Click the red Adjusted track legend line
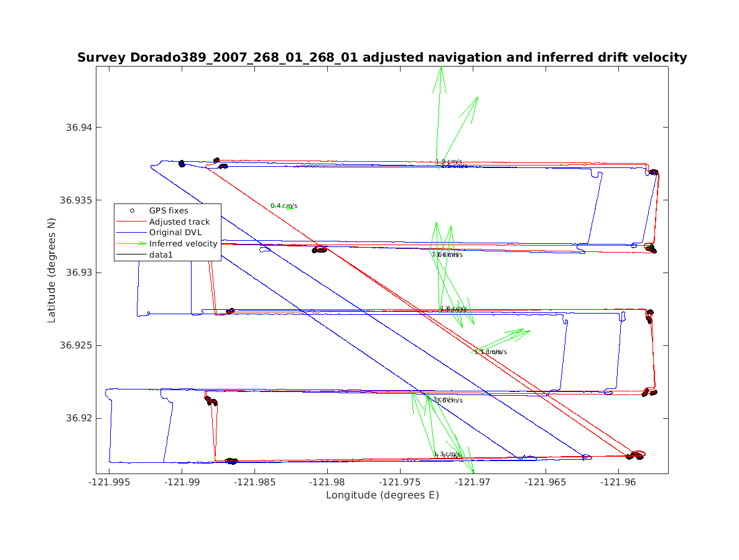This screenshot has height=560, width=739. 132,222
